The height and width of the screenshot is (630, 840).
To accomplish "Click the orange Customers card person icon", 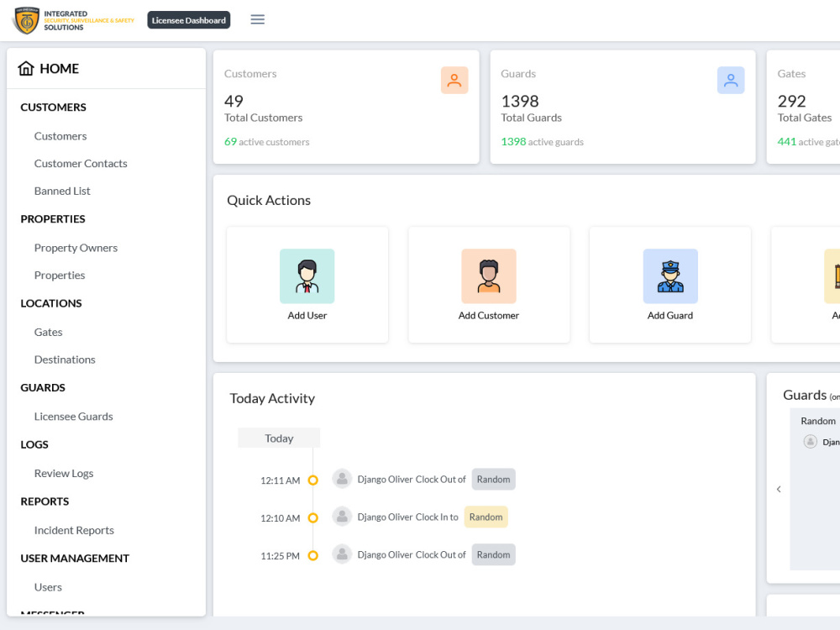I will (x=454, y=81).
